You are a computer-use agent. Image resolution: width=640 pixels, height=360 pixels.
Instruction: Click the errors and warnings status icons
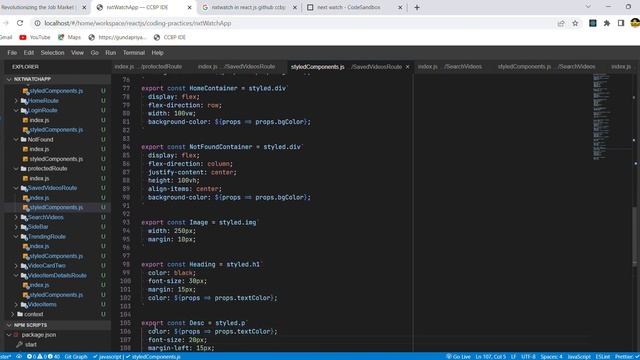(43, 356)
